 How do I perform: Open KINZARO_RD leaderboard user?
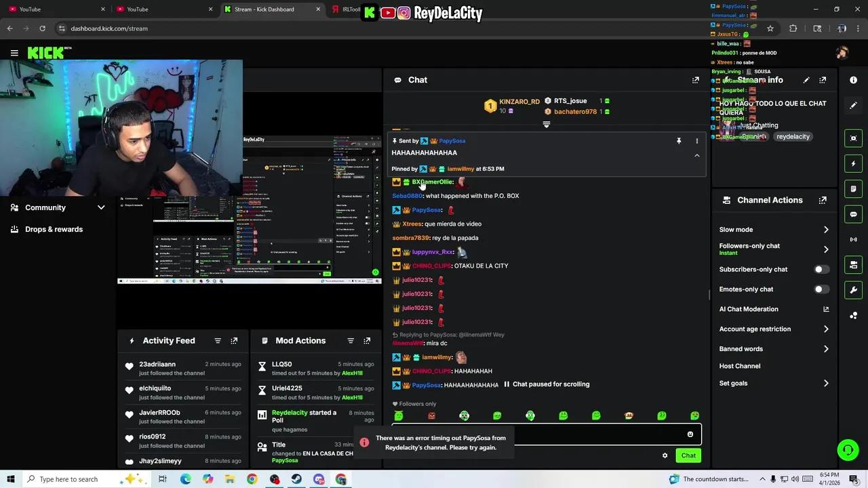[x=519, y=102]
